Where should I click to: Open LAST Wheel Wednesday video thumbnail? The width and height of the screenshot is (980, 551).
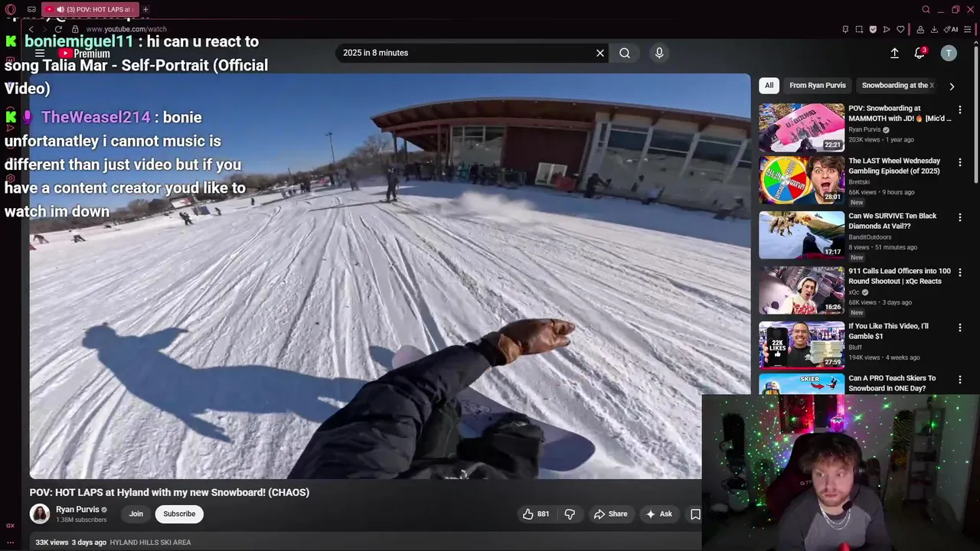click(802, 180)
